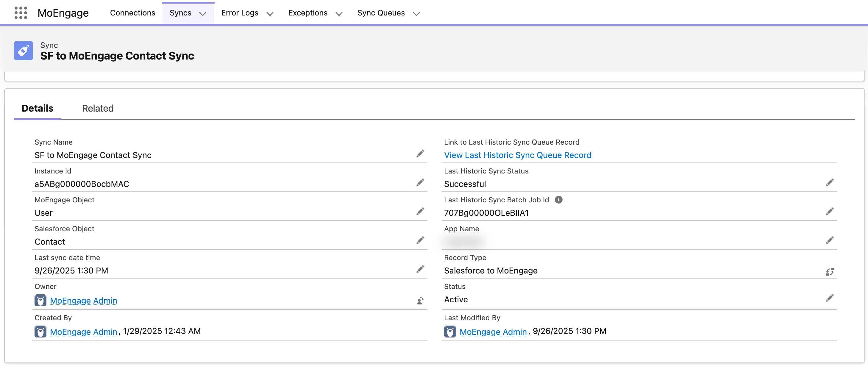Click the Record Type value Salesforce to MoEngage
This screenshot has height=372, width=868.
point(491,271)
